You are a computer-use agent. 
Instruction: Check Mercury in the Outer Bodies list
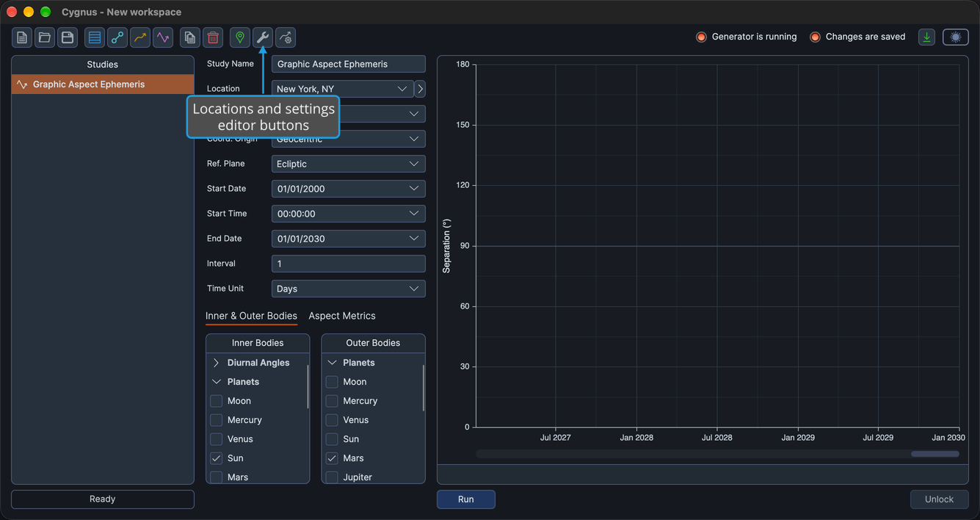tap(332, 401)
